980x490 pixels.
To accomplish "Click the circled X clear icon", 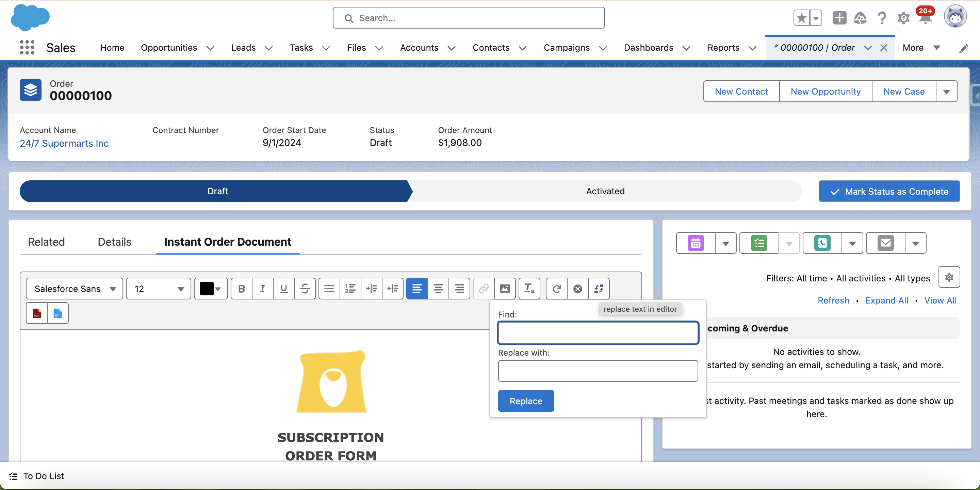I will click(577, 289).
